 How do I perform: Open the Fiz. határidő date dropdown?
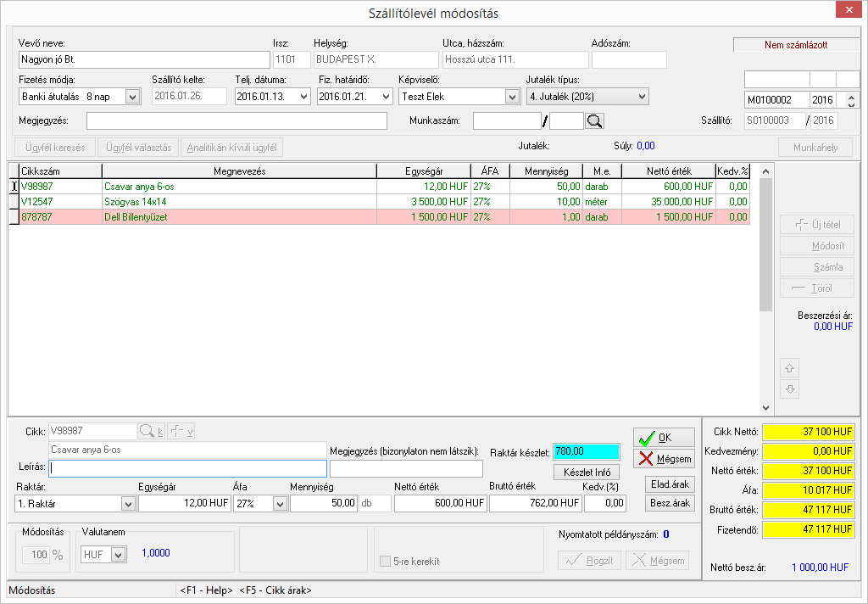(387, 97)
